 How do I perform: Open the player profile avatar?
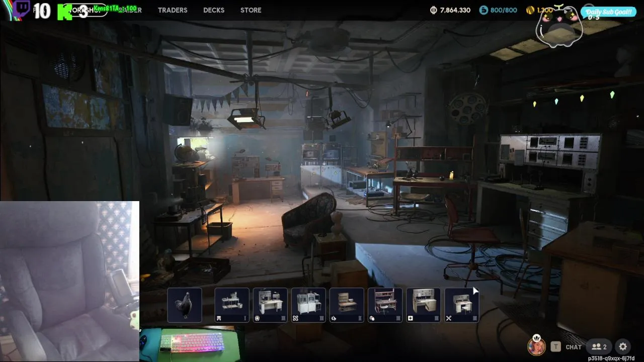(536, 346)
